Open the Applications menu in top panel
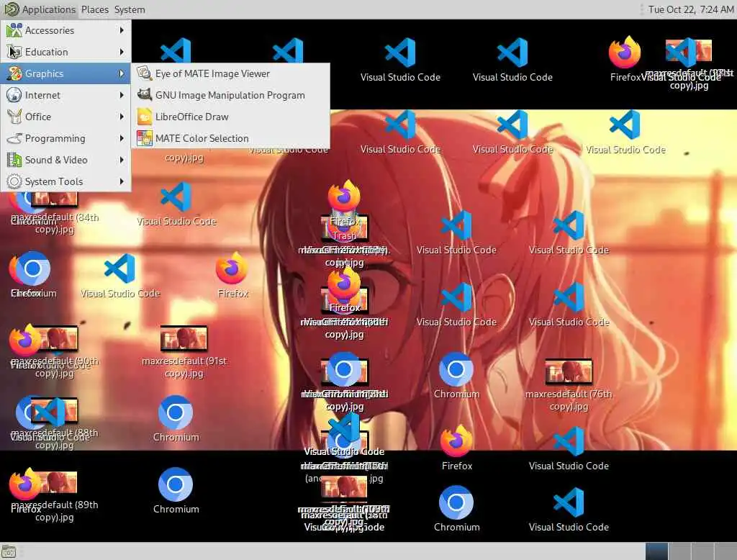Screen dimensions: 737x560 point(40,9)
